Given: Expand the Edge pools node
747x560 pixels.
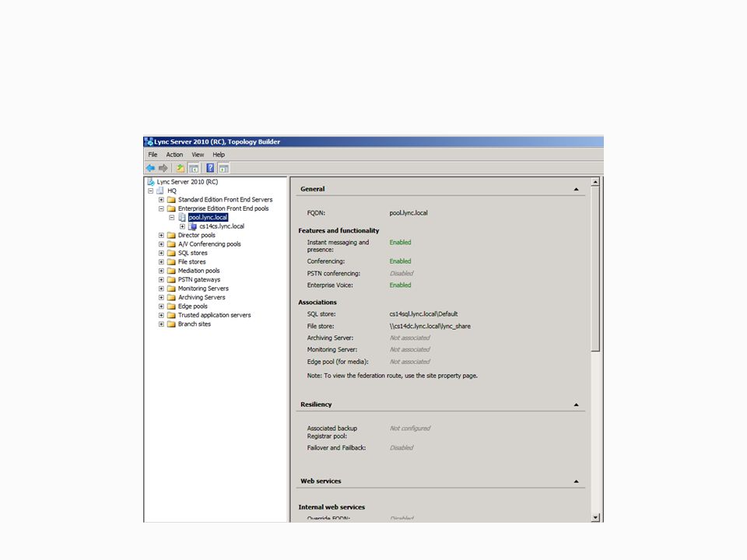Looking at the screenshot, I should 161,306.
